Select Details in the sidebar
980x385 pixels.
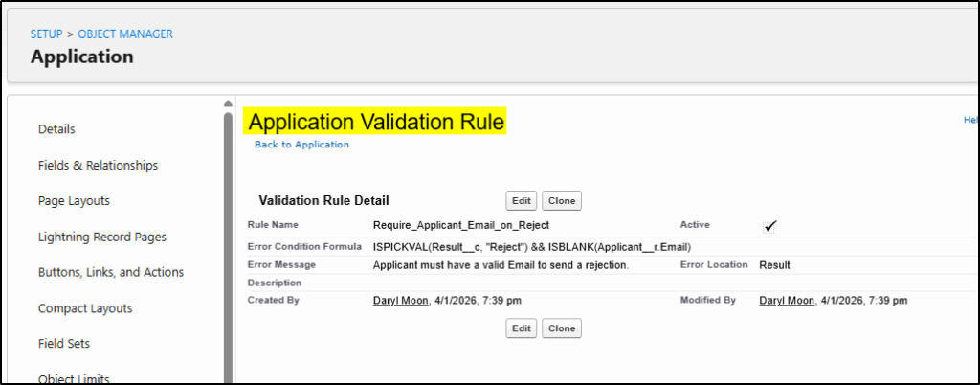pos(56,129)
